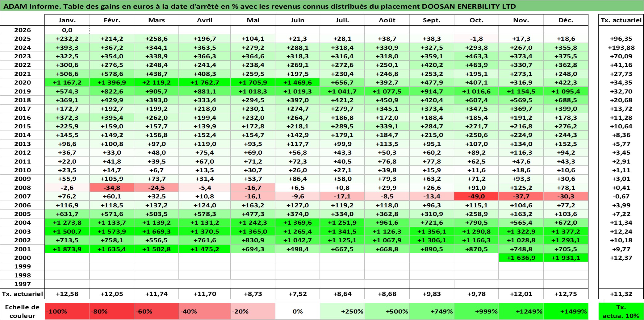The image size is (644, 320).
Task: Click the cell showing -34,8
Action: [112, 188]
